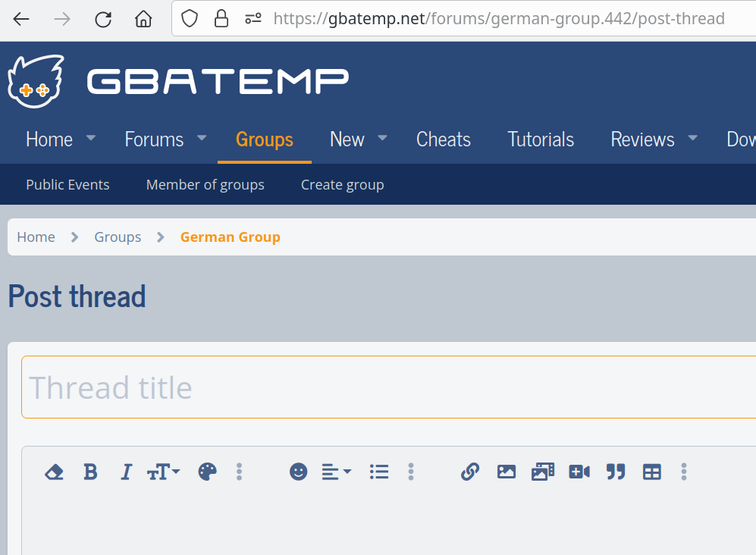Insert media with video camera icon
The width and height of the screenshot is (756, 555).
[x=579, y=472]
